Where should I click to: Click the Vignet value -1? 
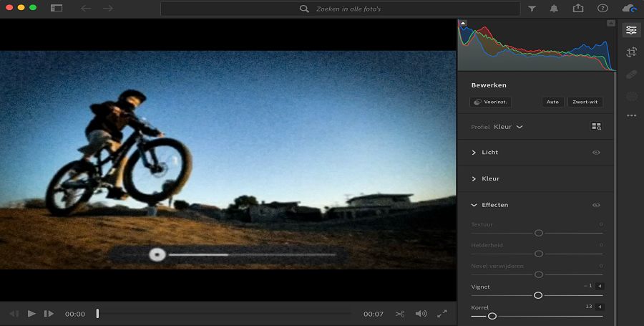[x=587, y=286]
